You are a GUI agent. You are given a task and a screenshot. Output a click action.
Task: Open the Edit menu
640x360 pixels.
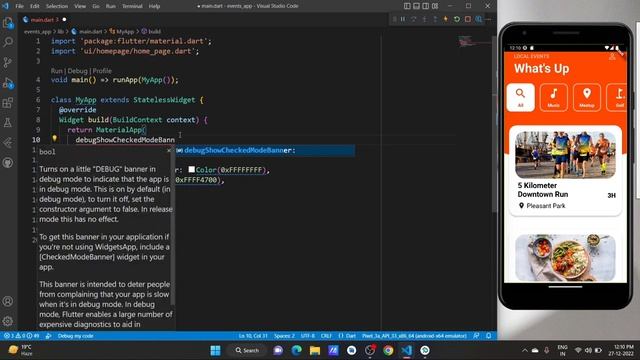[35, 6]
